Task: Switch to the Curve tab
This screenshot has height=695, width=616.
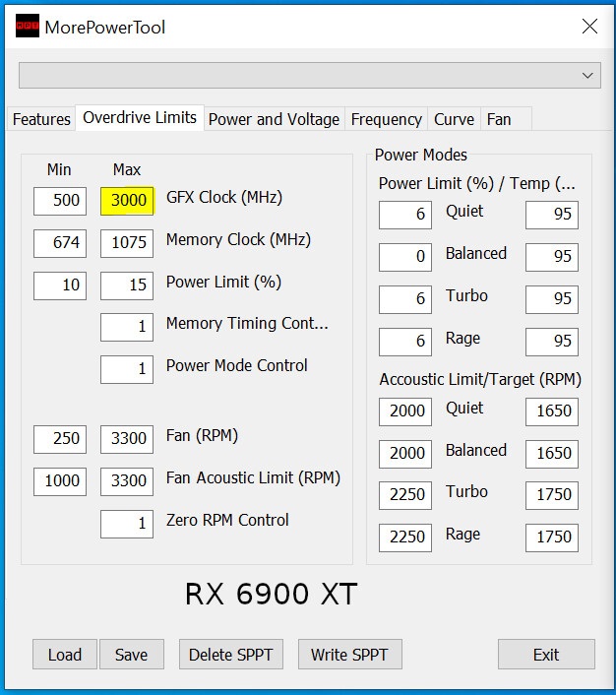Action: point(454,119)
